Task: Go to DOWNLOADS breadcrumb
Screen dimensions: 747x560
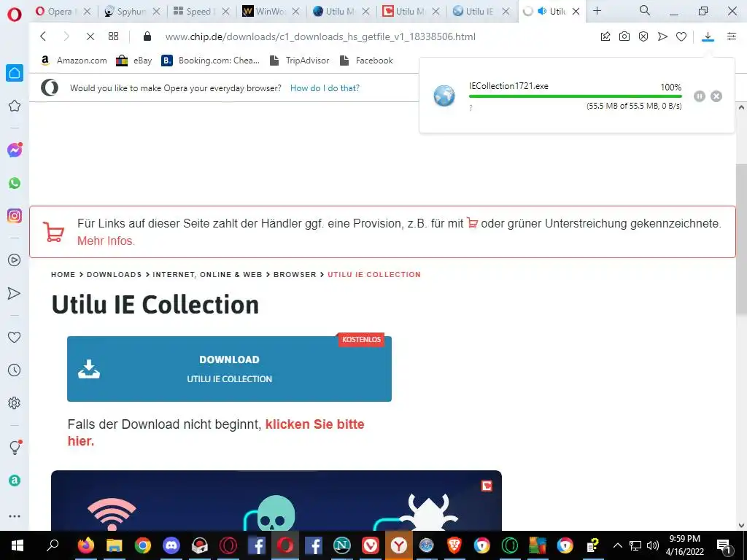Action: click(x=115, y=275)
